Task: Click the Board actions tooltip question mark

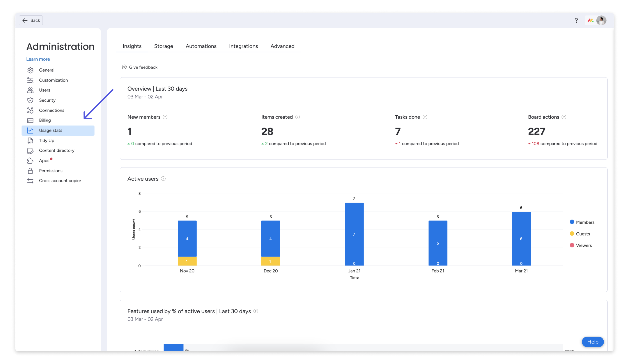Action: (x=564, y=117)
